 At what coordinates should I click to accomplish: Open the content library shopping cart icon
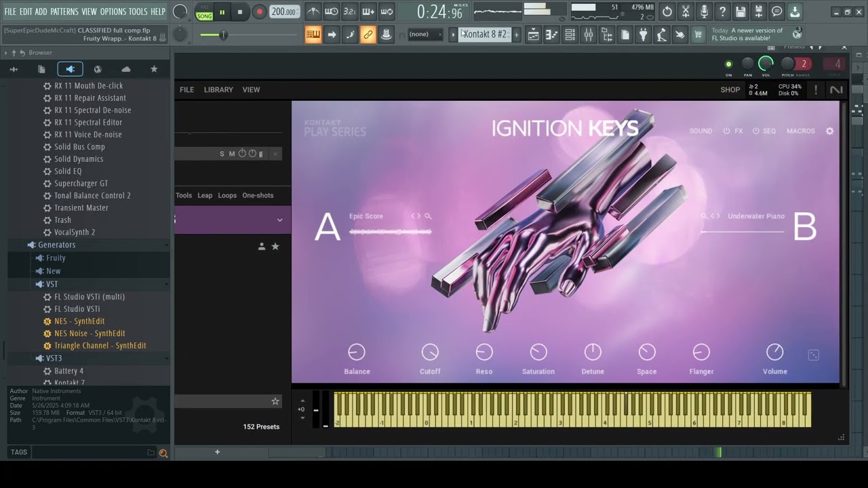point(698,35)
